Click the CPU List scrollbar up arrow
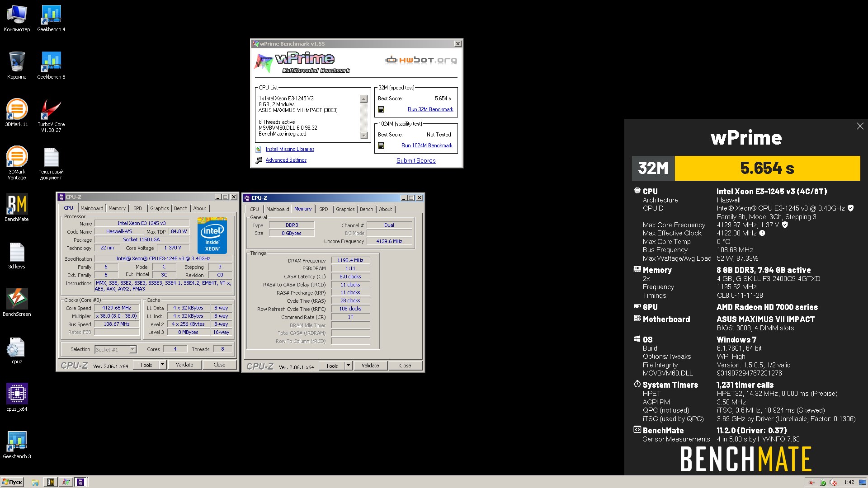This screenshot has height=488, width=868. 364,99
